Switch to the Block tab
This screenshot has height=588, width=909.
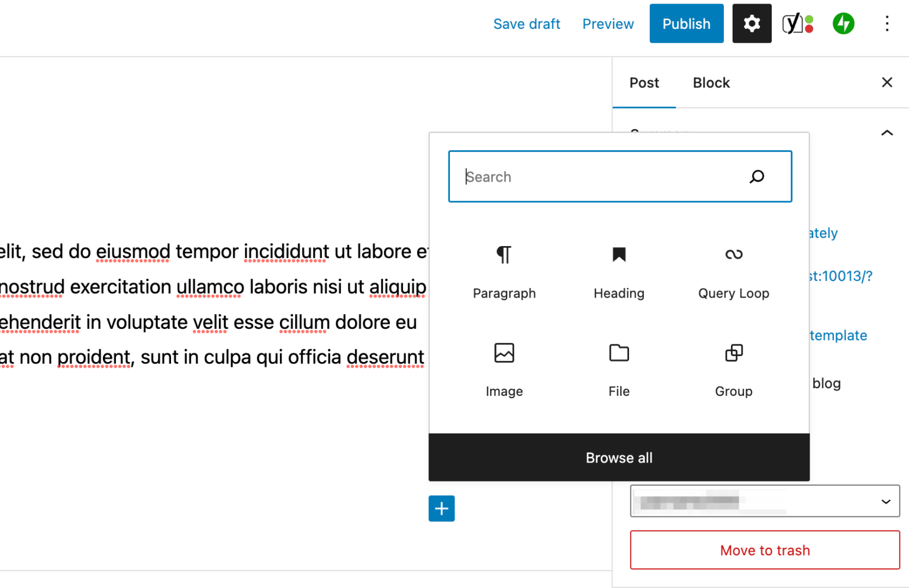tap(711, 83)
